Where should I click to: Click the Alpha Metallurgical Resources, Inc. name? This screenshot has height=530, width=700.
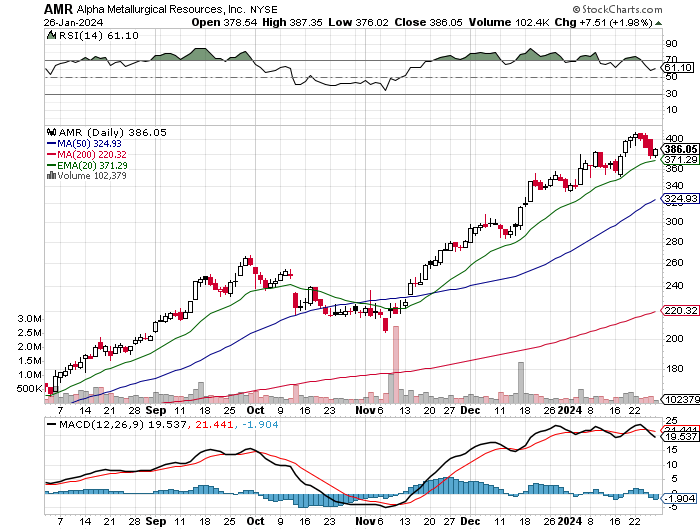point(161,9)
